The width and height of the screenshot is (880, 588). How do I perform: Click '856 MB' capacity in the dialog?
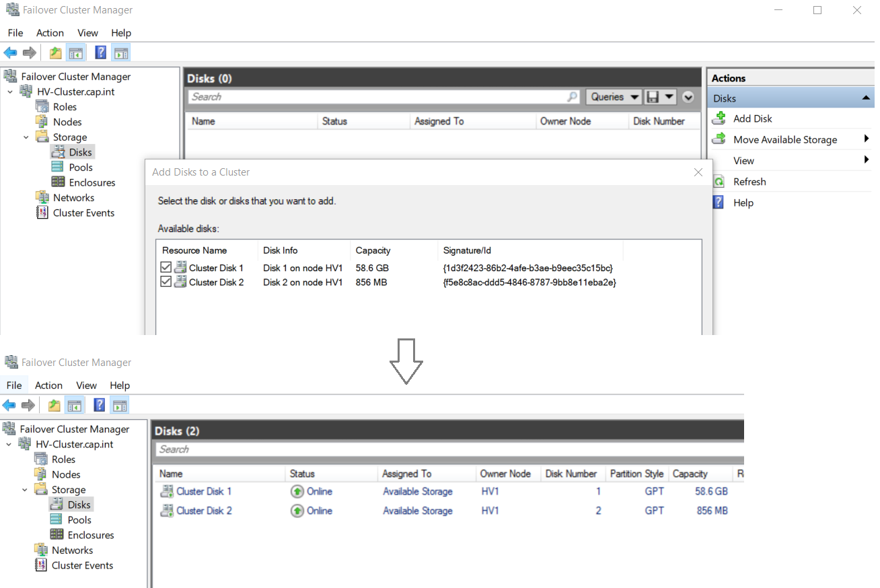(x=371, y=283)
